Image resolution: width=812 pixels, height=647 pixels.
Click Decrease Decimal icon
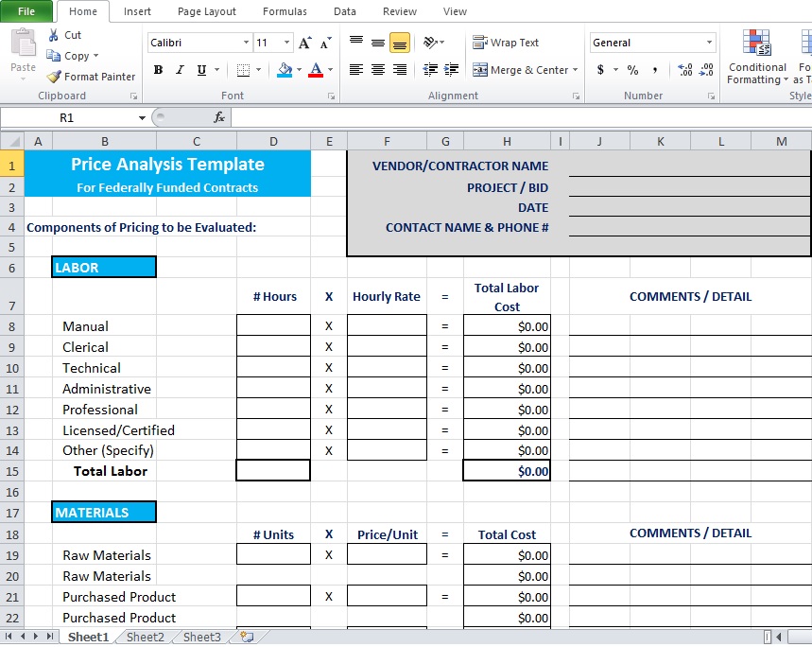pyautogui.click(x=706, y=69)
